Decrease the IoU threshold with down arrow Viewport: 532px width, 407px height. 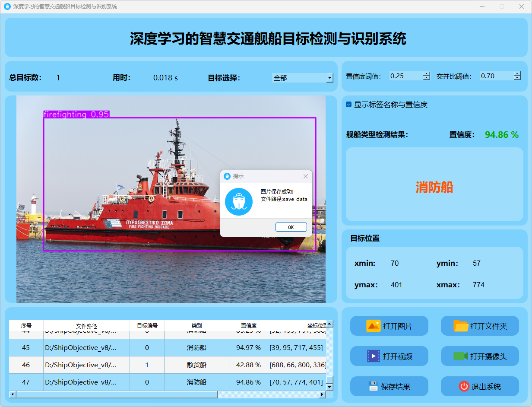517,78
